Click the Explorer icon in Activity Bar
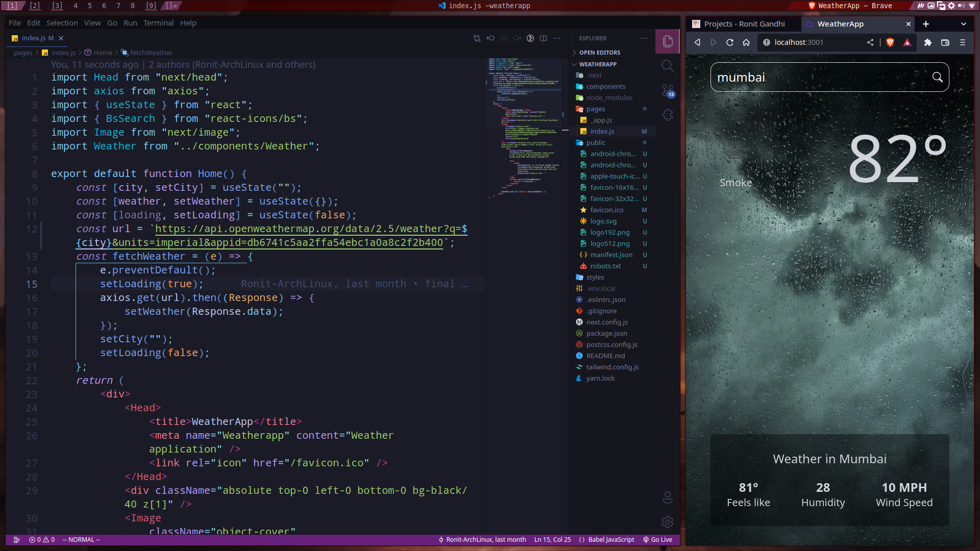Screen dimensions: 980x551 (667, 42)
